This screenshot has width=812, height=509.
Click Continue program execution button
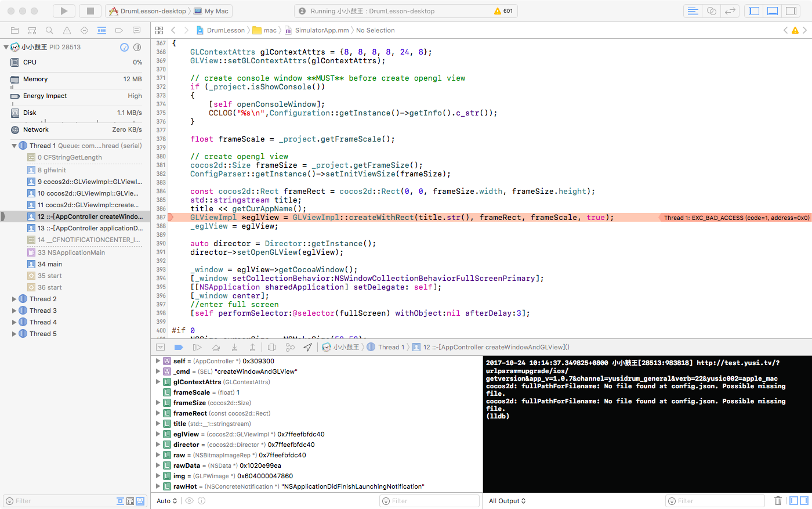pyautogui.click(x=197, y=347)
